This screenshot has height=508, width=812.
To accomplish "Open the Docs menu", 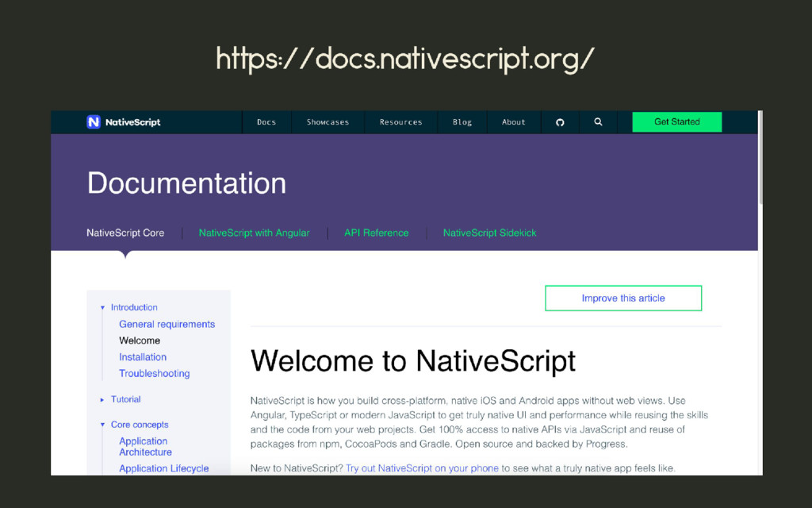I will coord(266,122).
